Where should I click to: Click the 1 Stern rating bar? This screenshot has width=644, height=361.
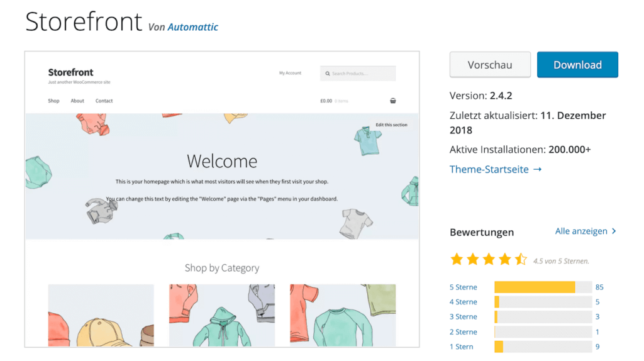point(543,347)
